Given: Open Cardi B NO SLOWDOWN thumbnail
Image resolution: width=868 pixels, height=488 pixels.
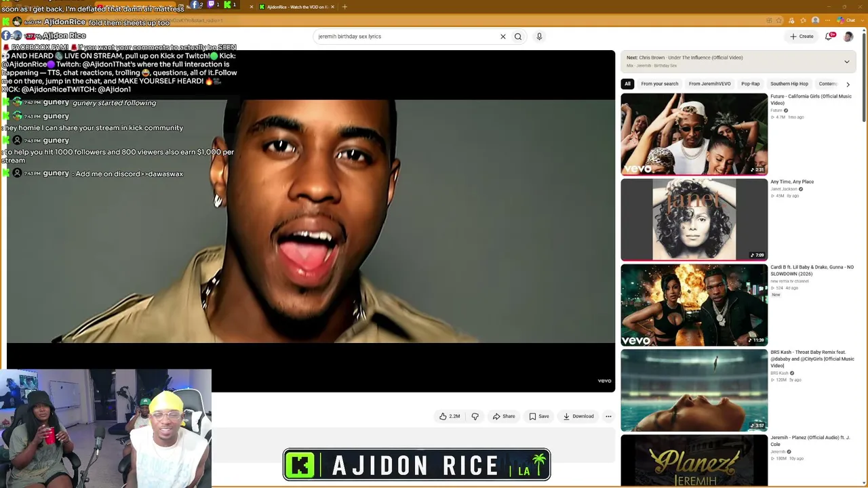Looking at the screenshot, I should coord(694,305).
